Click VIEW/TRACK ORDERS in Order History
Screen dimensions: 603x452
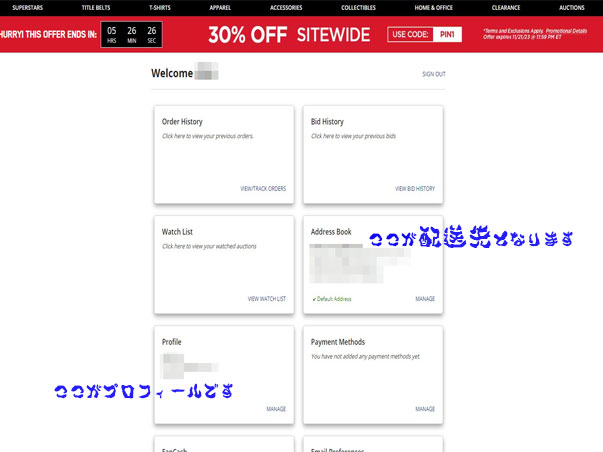[x=263, y=188]
